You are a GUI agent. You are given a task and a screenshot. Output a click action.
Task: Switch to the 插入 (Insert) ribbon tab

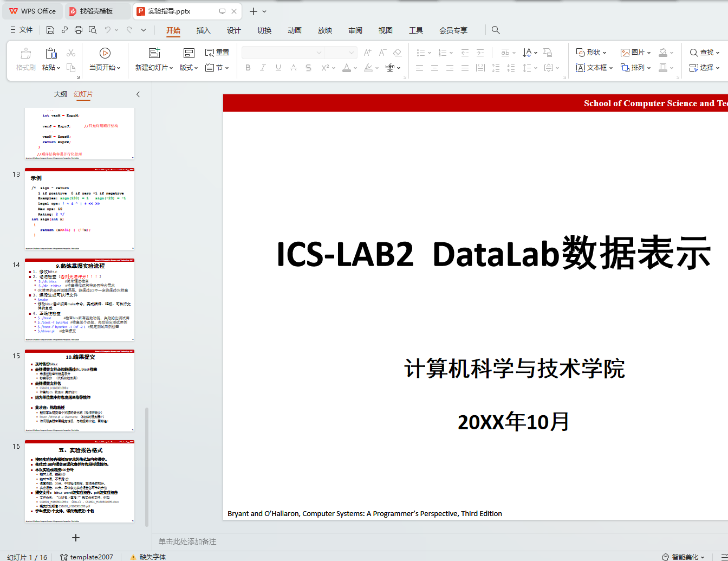(203, 30)
